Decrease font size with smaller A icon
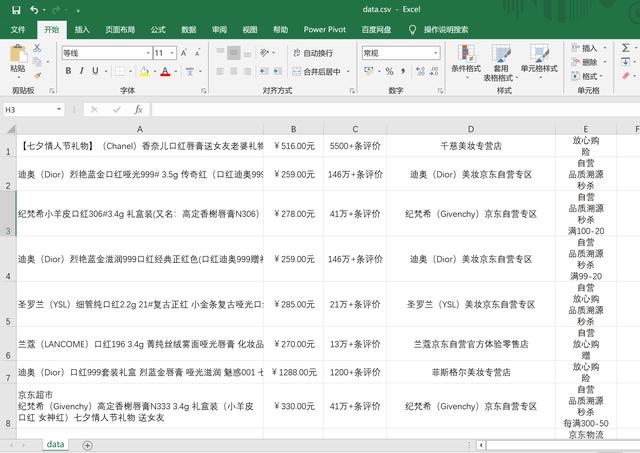Image resolution: width=640 pixels, height=453 pixels. (x=198, y=53)
